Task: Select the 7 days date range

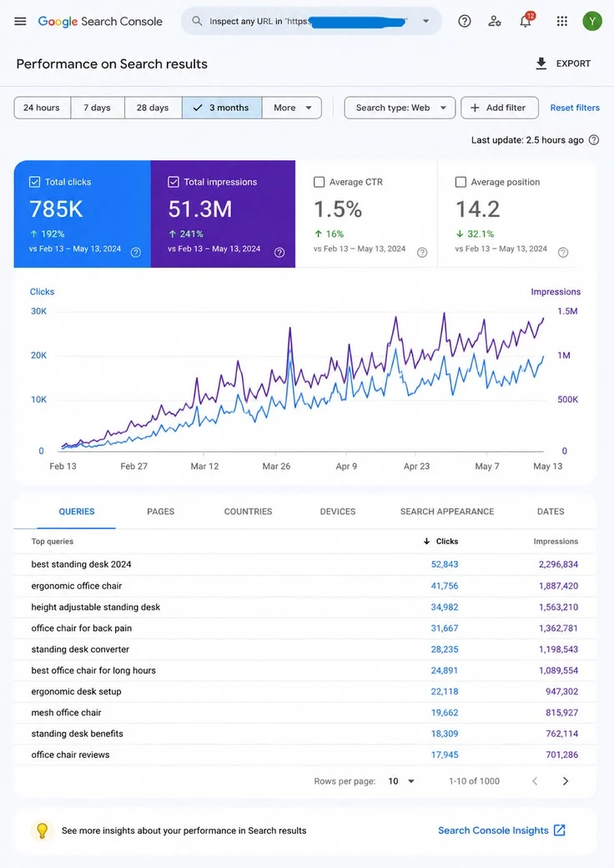Action: click(98, 108)
